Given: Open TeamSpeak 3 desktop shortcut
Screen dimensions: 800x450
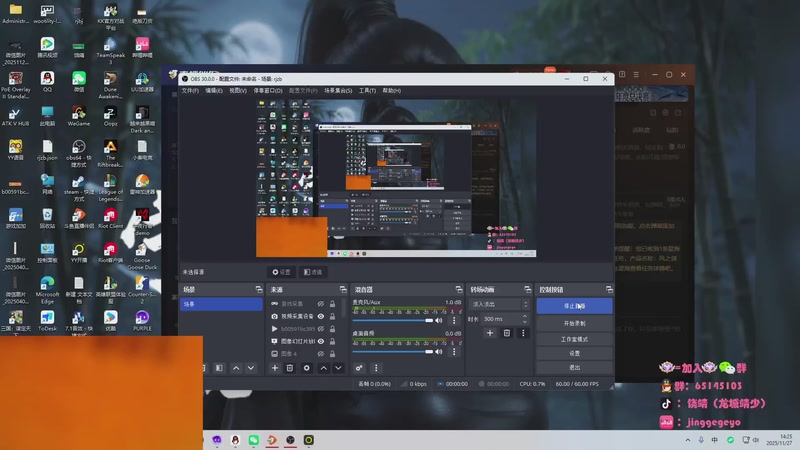Looking at the screenshot, I should coord(110,51).
